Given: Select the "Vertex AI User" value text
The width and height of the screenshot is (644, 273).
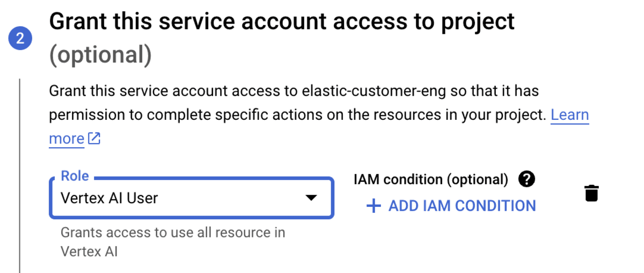Looking at the screenshot, I should point(109,198).
